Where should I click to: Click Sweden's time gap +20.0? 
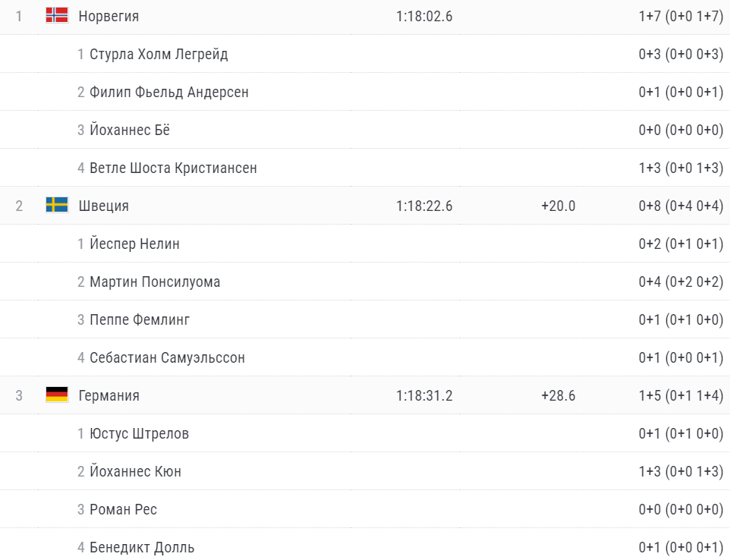(558, 206)
